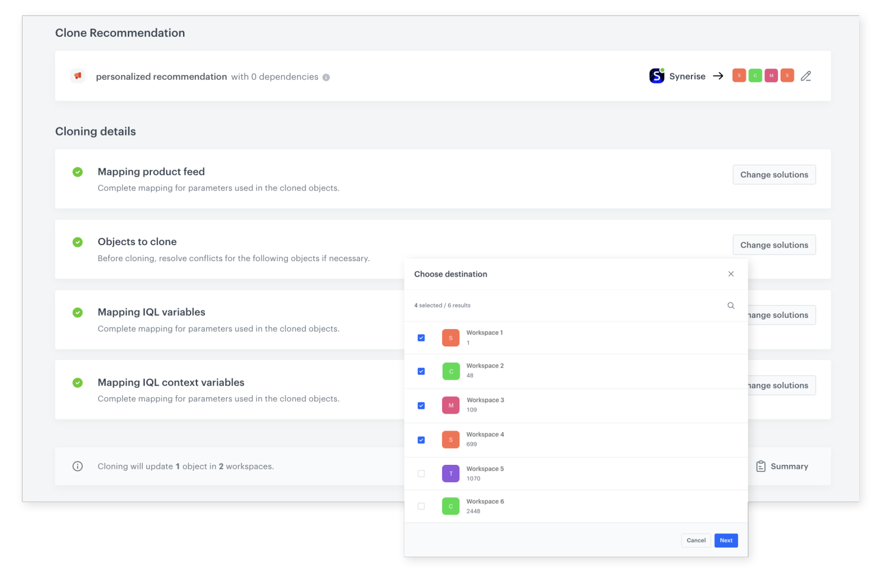881x588 pixels.
Task: Click the pencil edit icon beside workspace badges
Action: pos(805,76)
